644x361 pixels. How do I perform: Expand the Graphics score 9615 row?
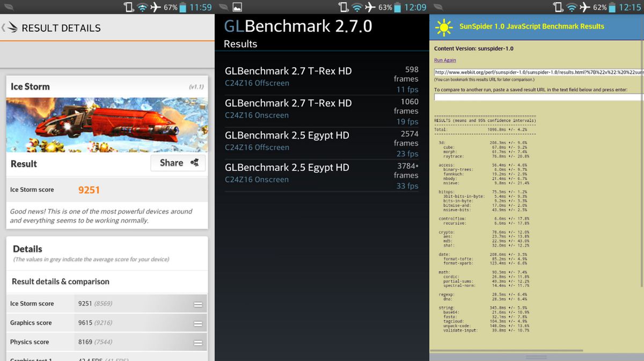tap(107, 323)
